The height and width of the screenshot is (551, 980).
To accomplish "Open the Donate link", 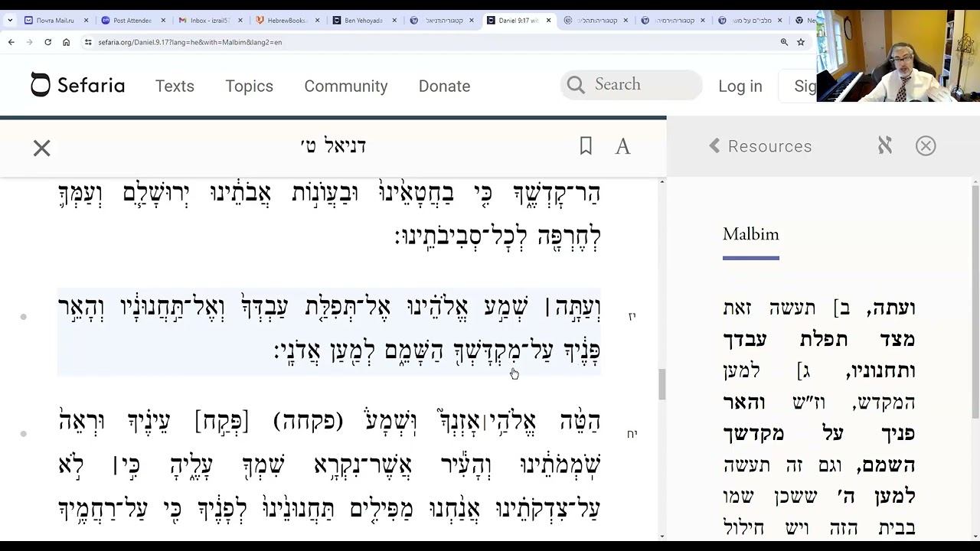I will pyautogui.click(x=444, y=86).
